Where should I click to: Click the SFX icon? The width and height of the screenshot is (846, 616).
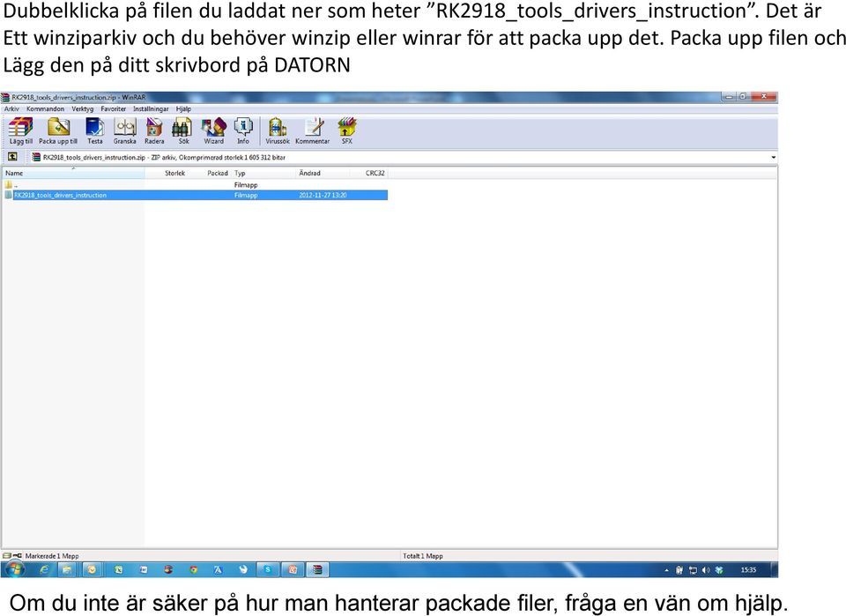346,131
